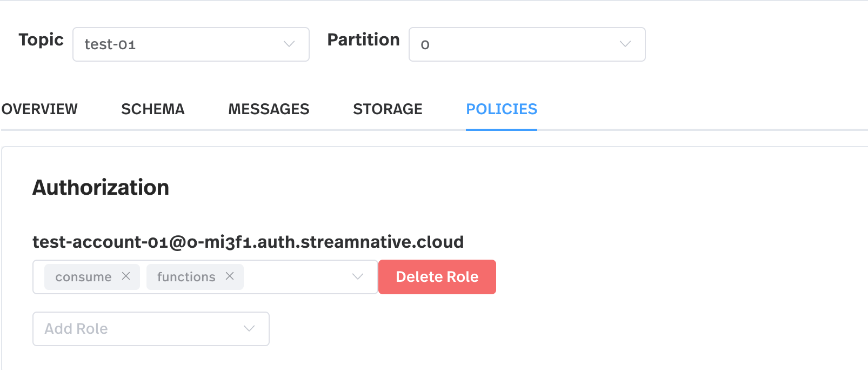Switch to the OVERVIEW tab
This screenshot has height=370, width=868.
(x=39, y=109)
